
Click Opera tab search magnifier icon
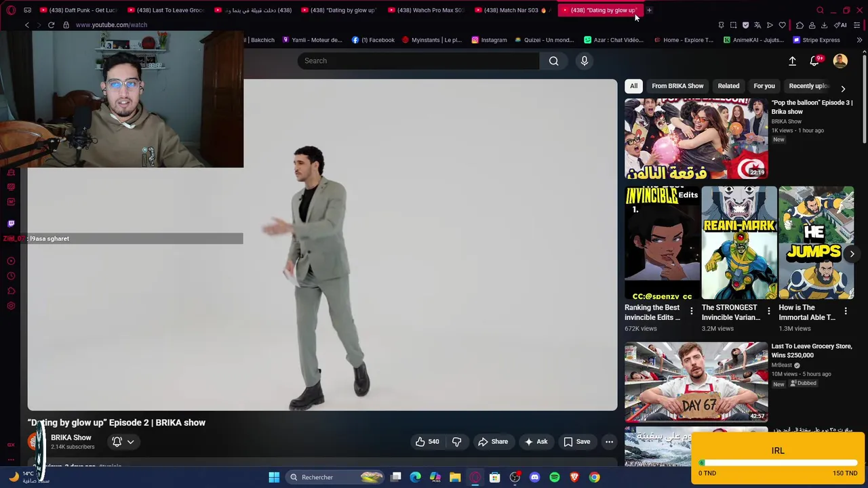820,10
